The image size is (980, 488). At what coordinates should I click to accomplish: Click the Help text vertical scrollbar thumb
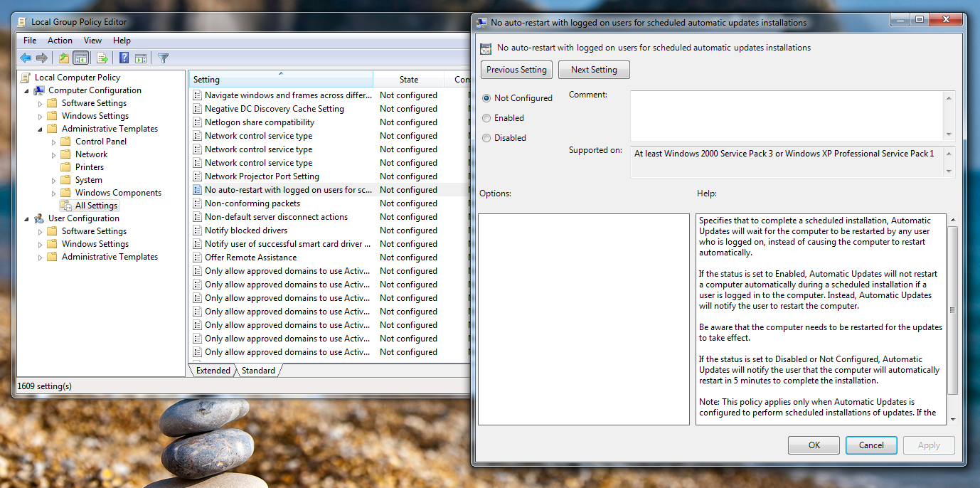pyautogui.click(x=952, y=309)
